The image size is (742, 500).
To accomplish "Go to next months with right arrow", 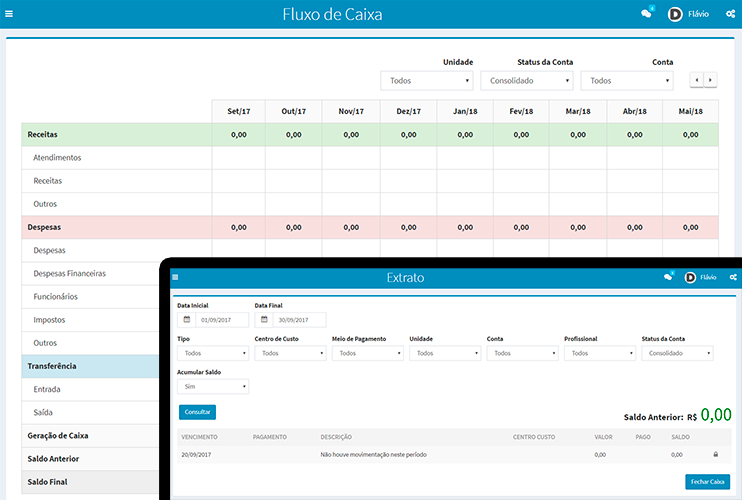I will (710, 80).
